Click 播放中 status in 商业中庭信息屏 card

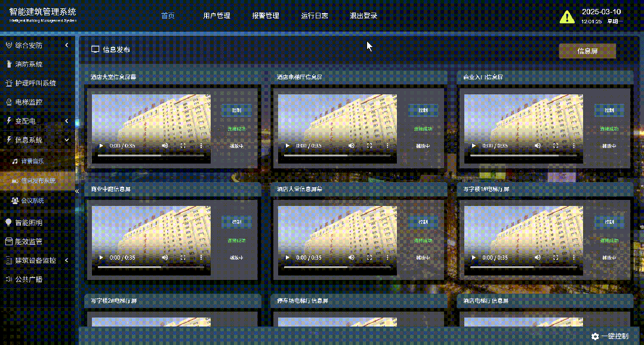tap(236, 258)
